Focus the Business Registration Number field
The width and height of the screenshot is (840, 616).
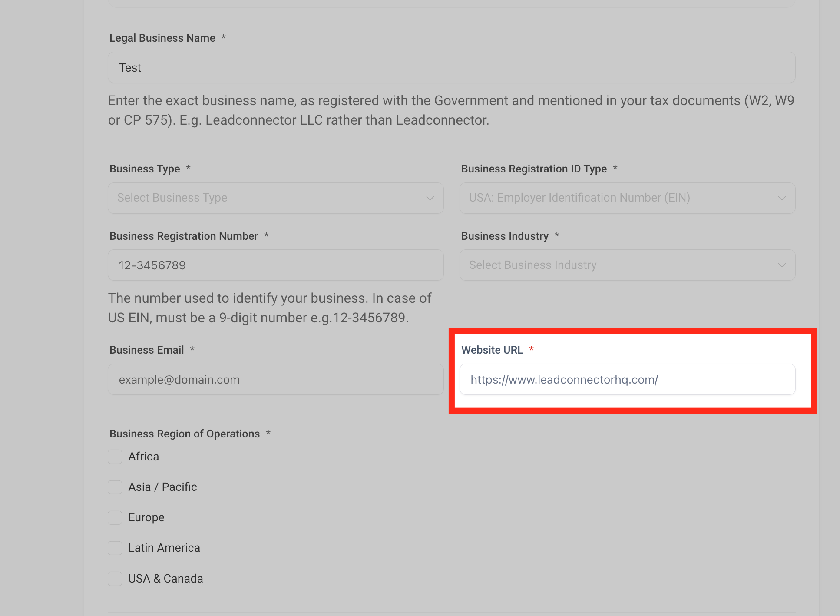click(x=275, y=265)
